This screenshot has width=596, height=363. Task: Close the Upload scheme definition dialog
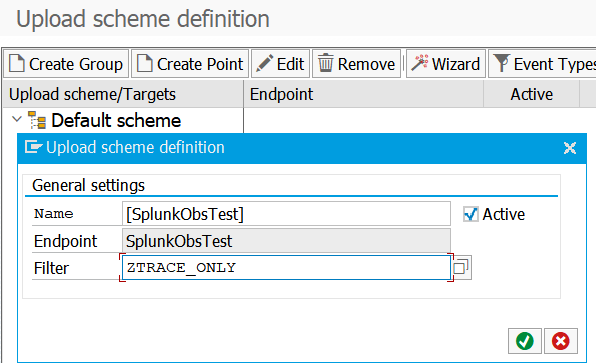pyautogui.click(x=570, y=148)
